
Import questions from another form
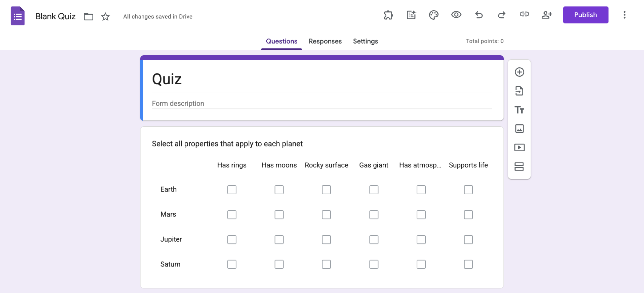pos(519,91)
